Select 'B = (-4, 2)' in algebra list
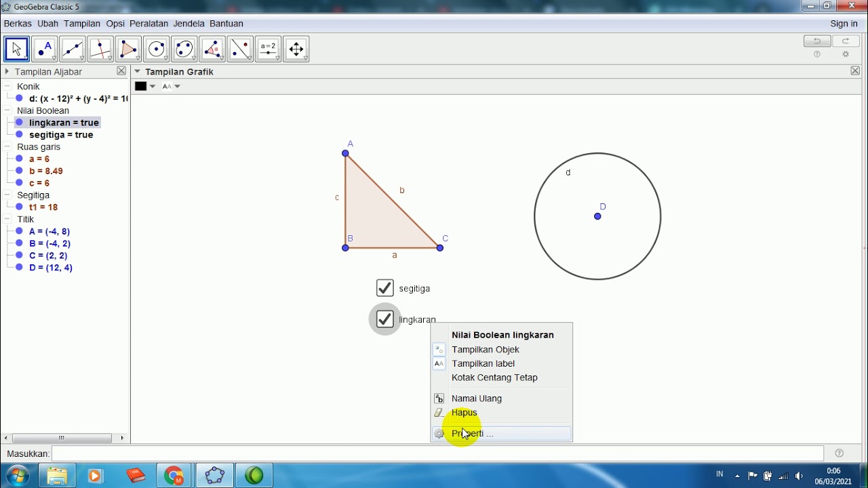 pyautogui.click(x=50, y=243)
